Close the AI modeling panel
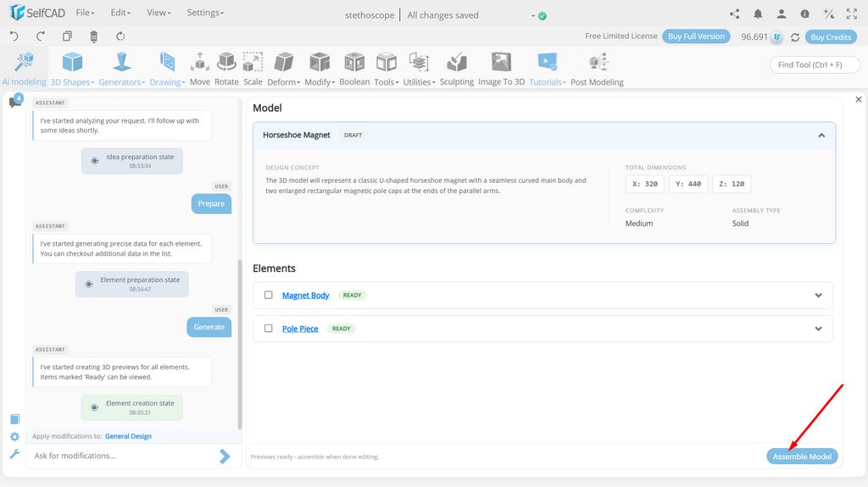868x487 pixels. (859, 100)
